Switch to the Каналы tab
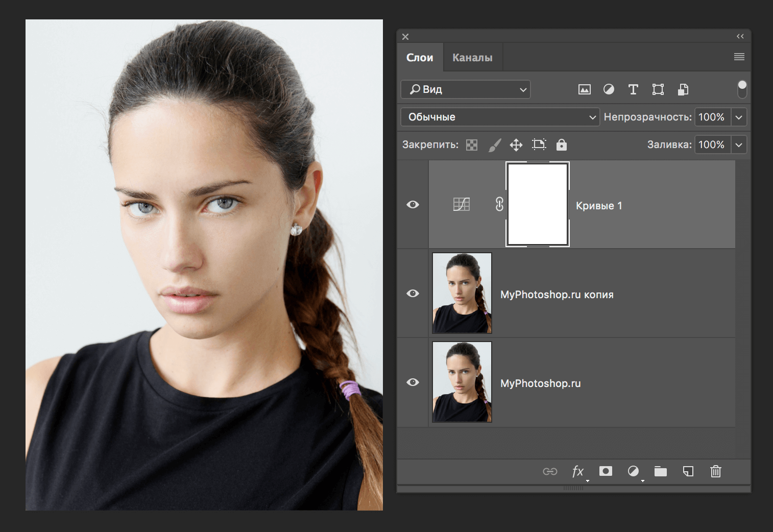The height and width of the screenshot is (532, 773). [472, 58]
